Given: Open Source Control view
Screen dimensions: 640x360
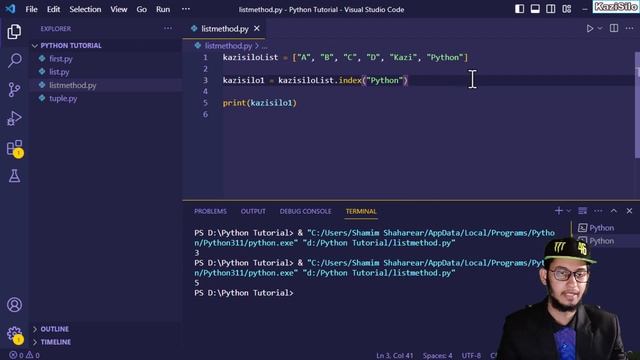Looking at the screenshot, I should pyautogui.click(x=14, y=89).
